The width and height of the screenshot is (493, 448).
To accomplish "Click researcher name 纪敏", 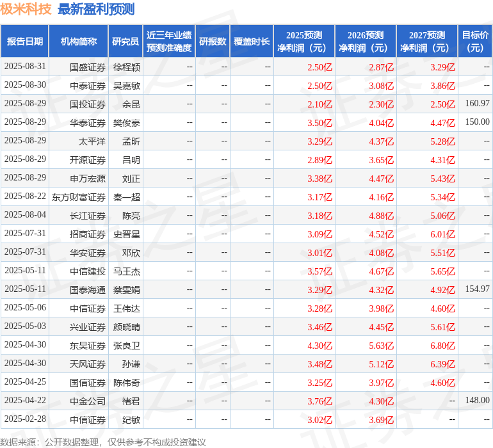I will tap(131, 420).
